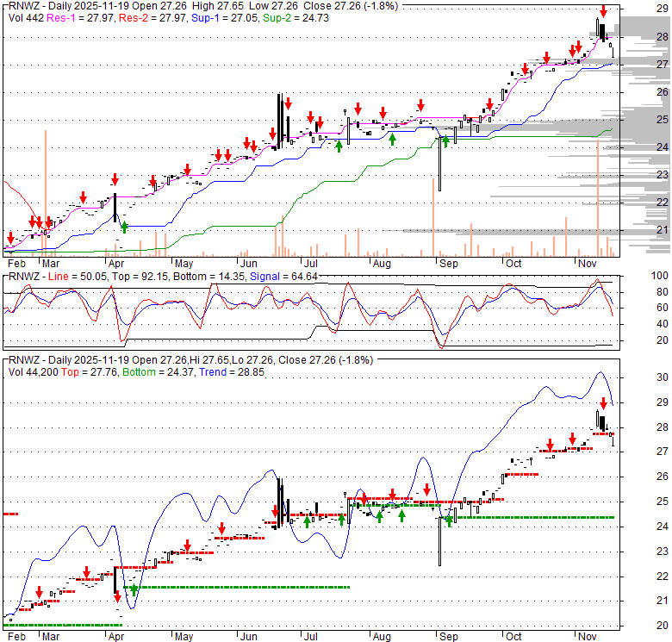Click the red down arrow above November high in bottom chart

click(603, 404)
